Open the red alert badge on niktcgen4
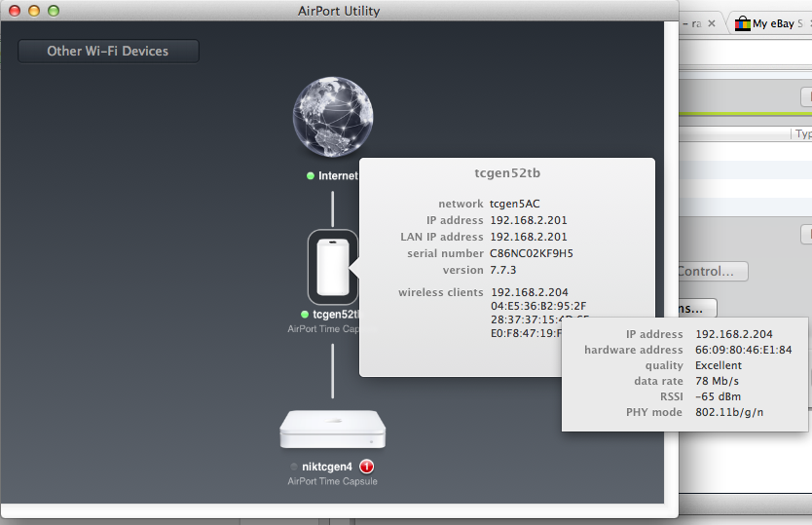Image resolution: width=812 pixels, height=525 pixels. tap(367, 467)
